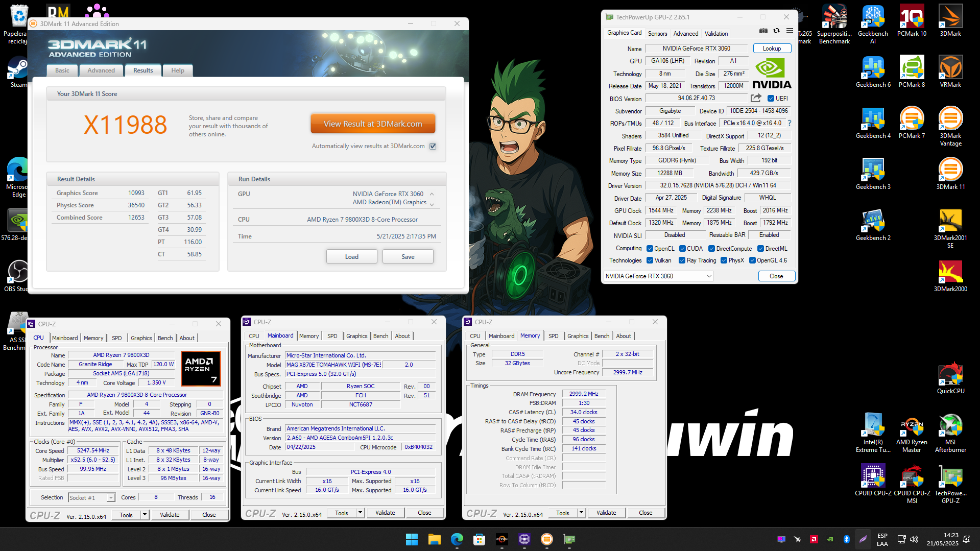The height and width of the screenshot is (551, 980).
Task: Toggle the Vulkan checkbox
Action: click(650, 260)
